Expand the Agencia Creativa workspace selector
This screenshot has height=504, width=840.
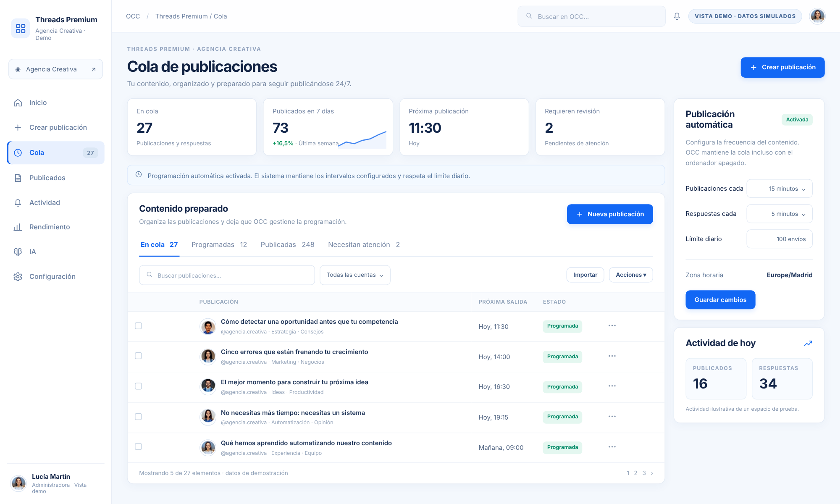(55, 69)
